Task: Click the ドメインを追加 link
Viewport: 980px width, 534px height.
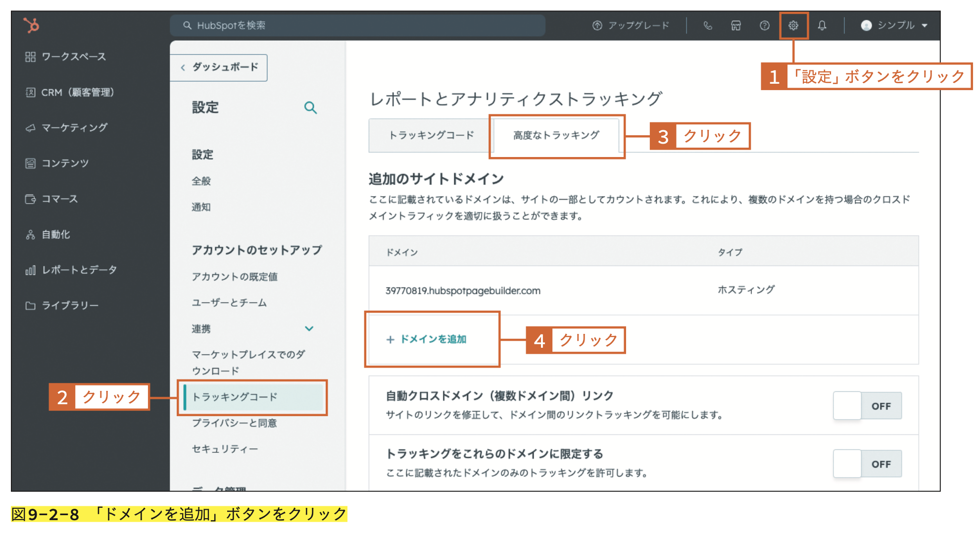Action: tap(427, 339)
